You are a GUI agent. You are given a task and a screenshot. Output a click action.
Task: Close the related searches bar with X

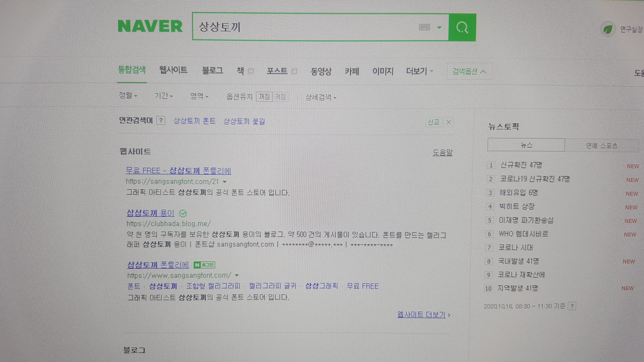(449, 122)
